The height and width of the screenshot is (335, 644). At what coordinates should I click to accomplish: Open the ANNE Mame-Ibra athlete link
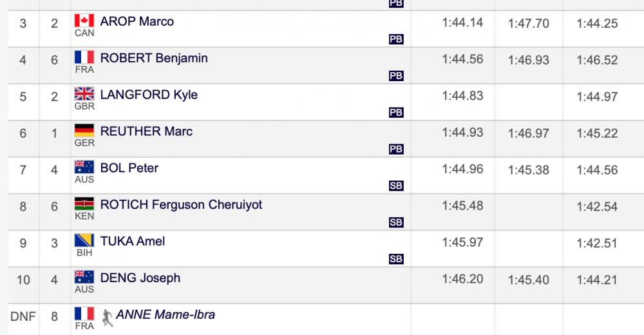pyautogui.click(x=166, y=314)
